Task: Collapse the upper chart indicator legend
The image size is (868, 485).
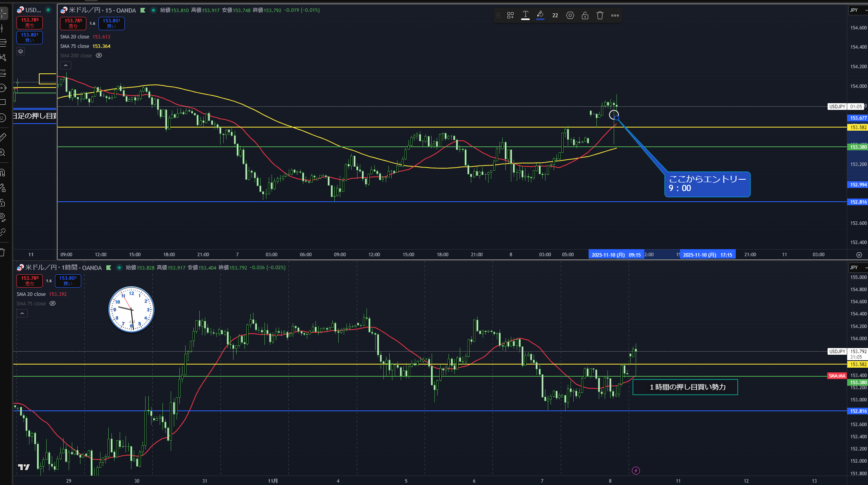Action: (66, 66)
